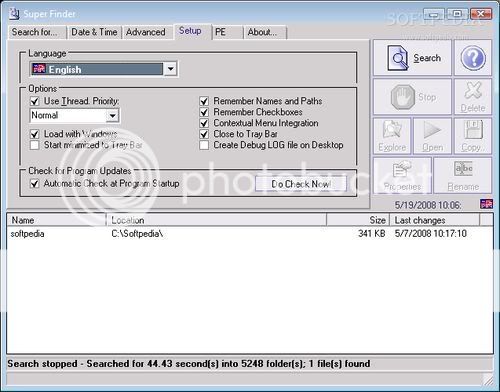Click the 5/19/2008 10:06 timestamp
This screenshot has height=392, width=500.
[x=428, y=205]
